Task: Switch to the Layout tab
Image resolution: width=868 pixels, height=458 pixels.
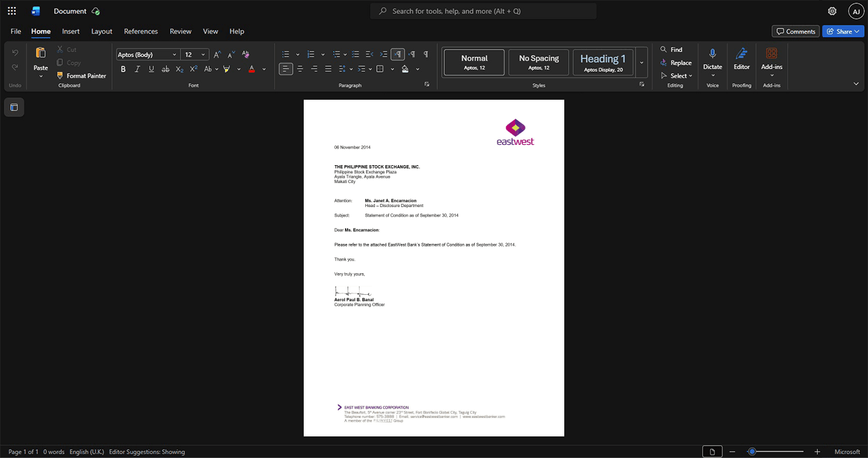Action: pyautogui.click(x=102, y=31)
